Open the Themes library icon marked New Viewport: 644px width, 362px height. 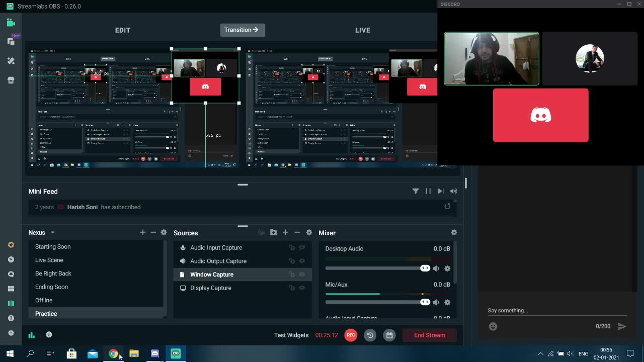tap(11, 42)
